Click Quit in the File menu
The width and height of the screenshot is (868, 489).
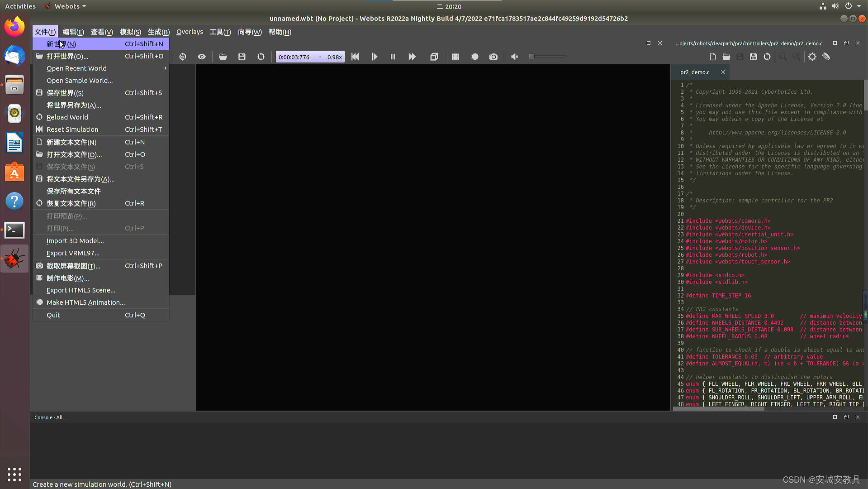point(101,315)
